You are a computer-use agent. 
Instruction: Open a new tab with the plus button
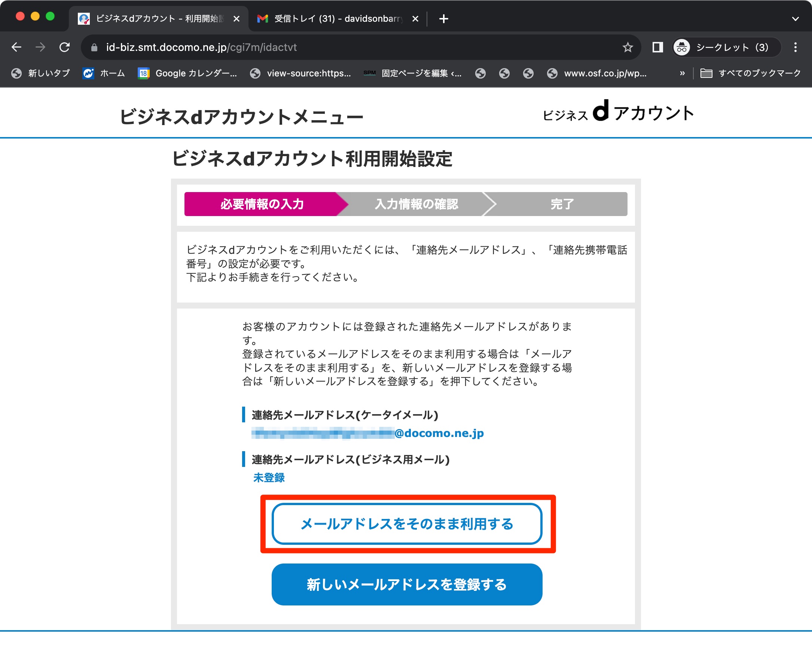point(444,18)
